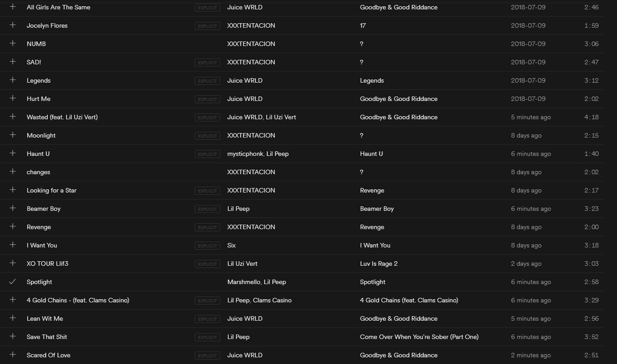Click plus icon for Lean Wit Me
Image resolution: width=617 pixels, height=364 pixels.
13,318
